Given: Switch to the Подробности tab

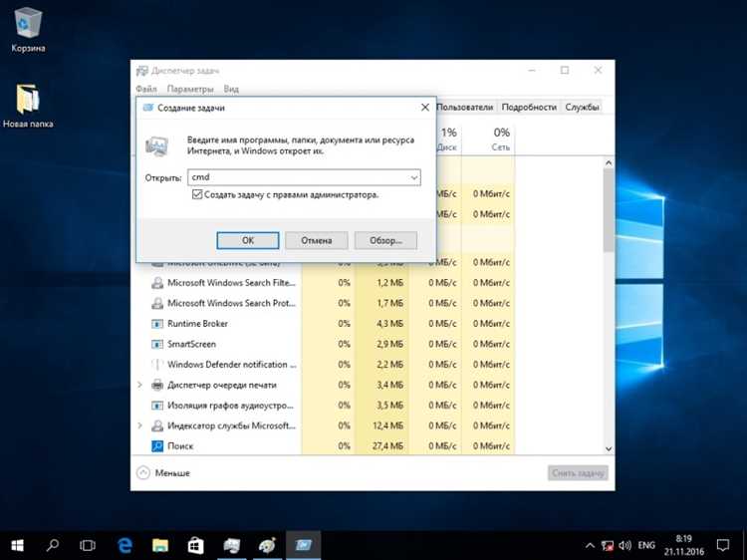Looking at the screenshot, I should (x=529, y=108).
